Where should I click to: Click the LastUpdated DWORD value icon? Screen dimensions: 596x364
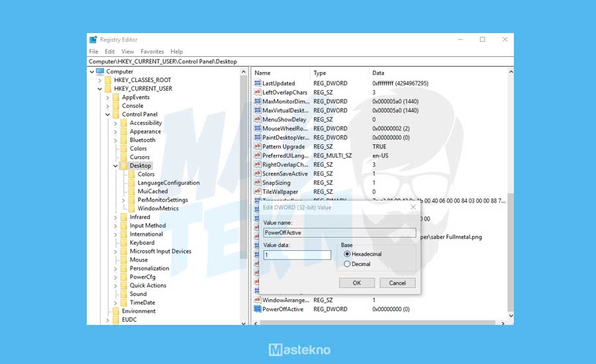point(258,83)
